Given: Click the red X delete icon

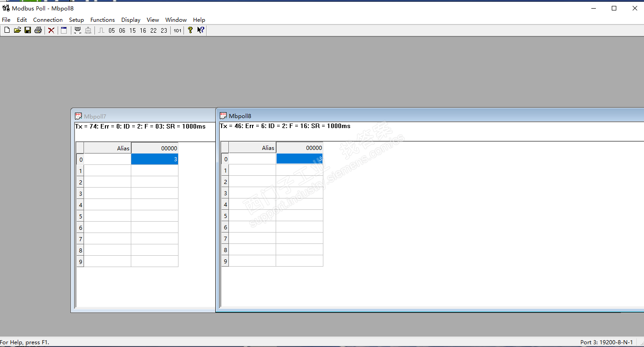Looking at the screenshot, I should (x=51, y=30).
